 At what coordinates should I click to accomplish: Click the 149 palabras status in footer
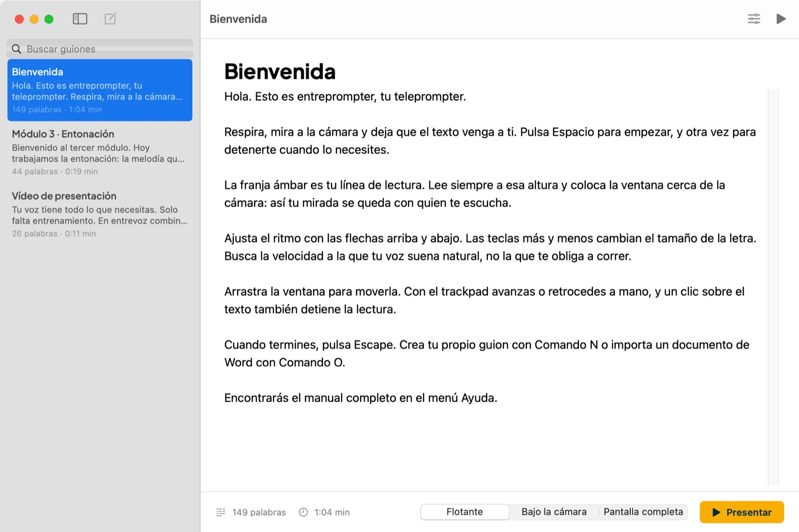click(259, 513)
